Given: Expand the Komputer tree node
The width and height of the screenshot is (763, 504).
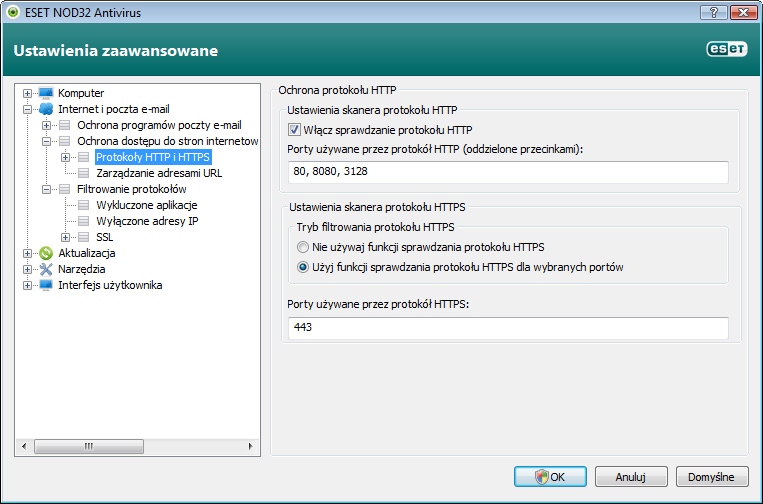Looking at the screenshot, I should tap(27, 93).
